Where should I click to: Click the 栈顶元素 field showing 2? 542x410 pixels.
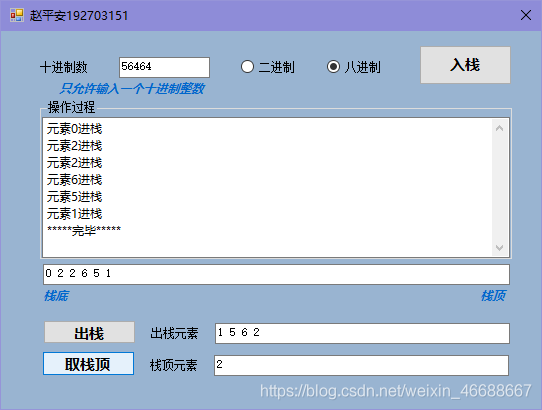pos(362,365)
